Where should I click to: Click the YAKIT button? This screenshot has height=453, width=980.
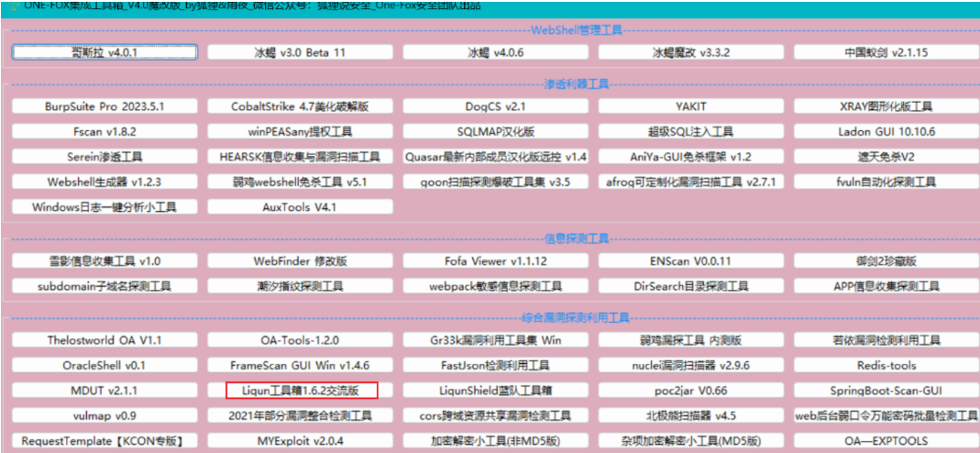pyautogui.click(x=691, y=106)
